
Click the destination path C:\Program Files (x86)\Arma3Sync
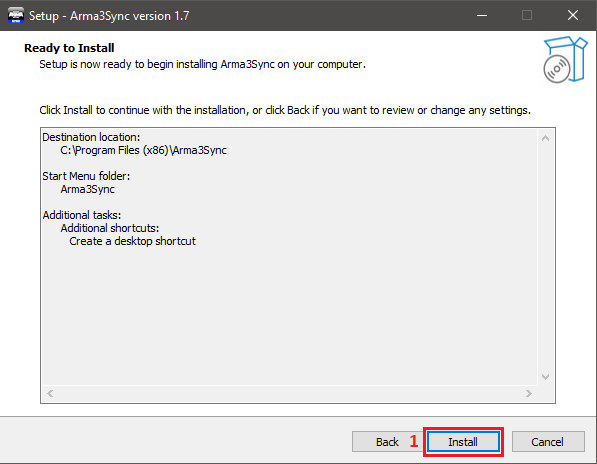(x=144, y=150)
